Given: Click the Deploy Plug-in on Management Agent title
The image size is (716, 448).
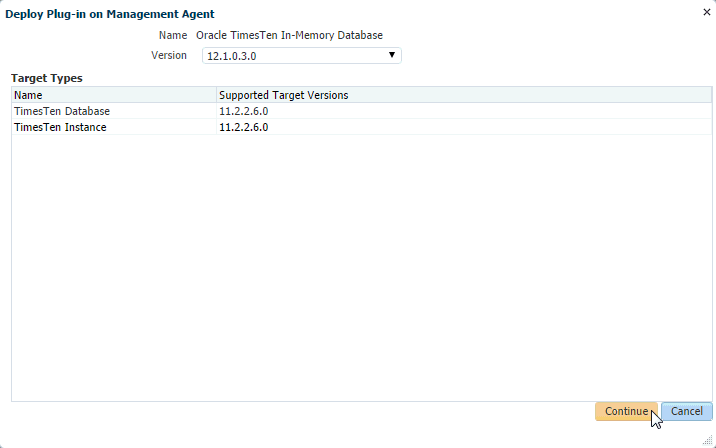Looking at the screenshot, I should [110, 14].
